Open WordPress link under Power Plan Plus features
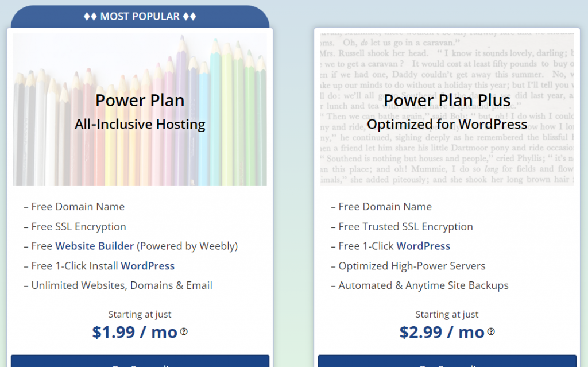Screen dimensions: 588x367 click(423, 246)
